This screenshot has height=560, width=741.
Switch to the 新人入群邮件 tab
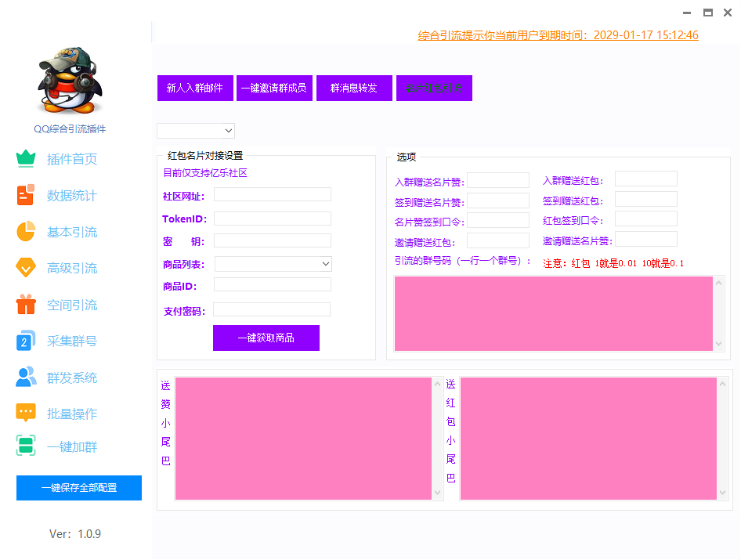coord(195,89)
